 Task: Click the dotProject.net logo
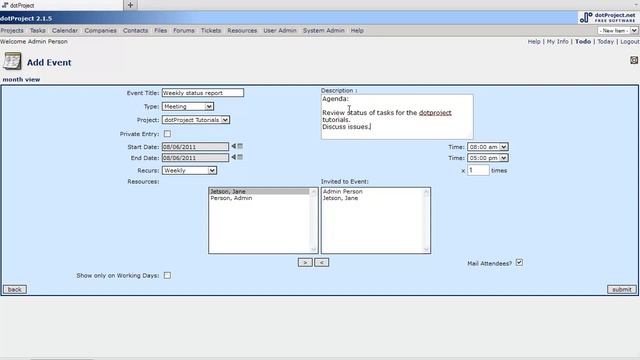pyautogui.click(x=608, y=18)
